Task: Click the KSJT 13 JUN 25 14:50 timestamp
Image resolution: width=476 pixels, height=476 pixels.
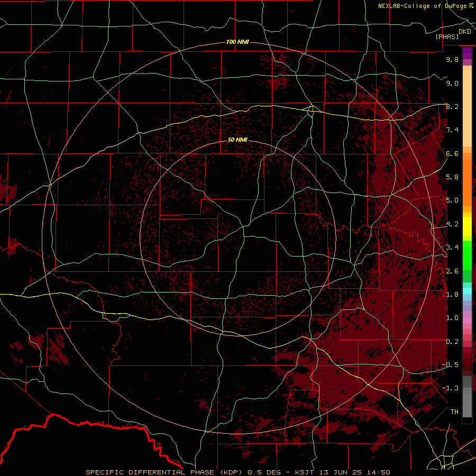Action: point(342,472)
